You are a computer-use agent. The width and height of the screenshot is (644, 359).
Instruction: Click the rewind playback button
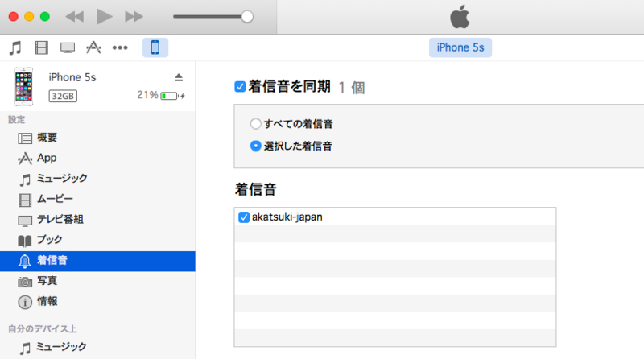pos(75,17)
